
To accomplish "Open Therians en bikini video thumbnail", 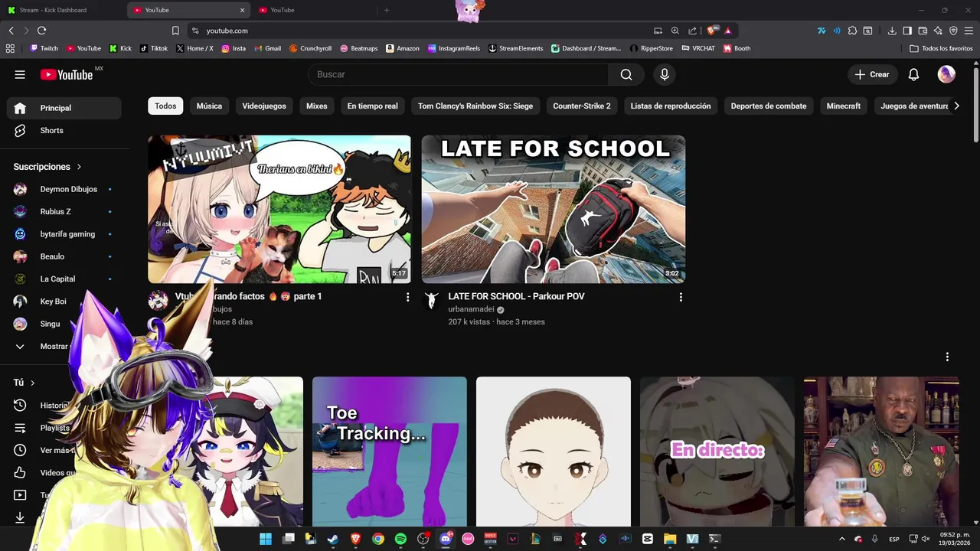I will [279, 209].
